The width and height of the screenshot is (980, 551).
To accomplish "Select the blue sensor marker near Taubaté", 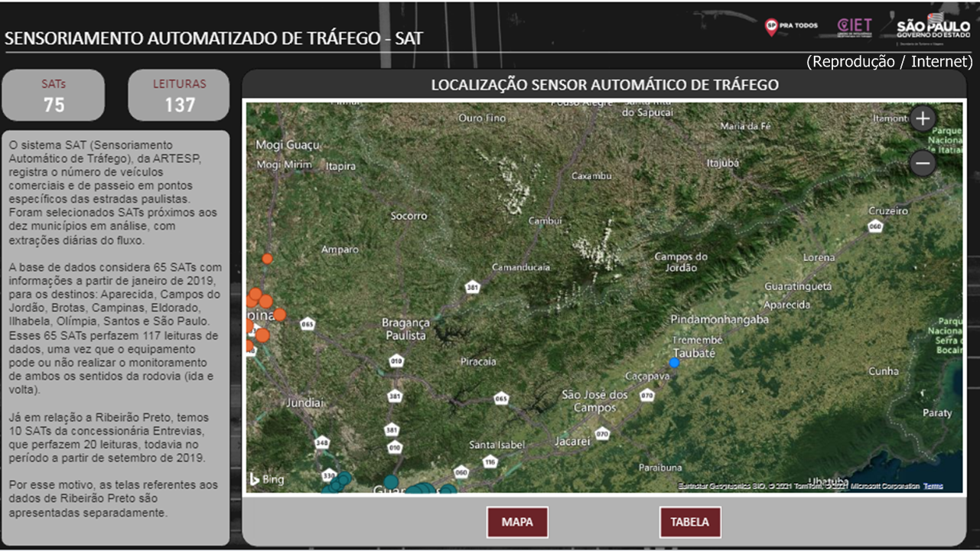I will (674, 363).
